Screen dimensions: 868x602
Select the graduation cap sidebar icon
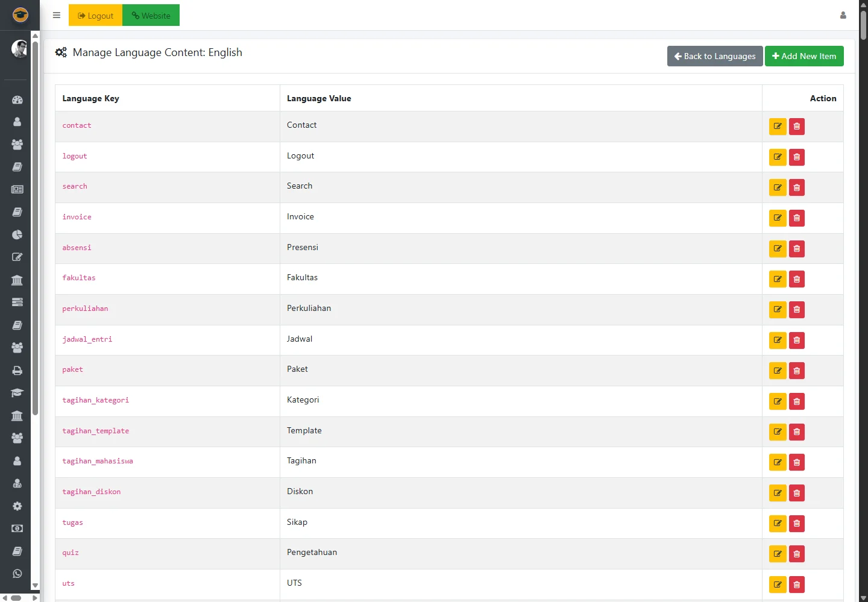pos(17,393)
